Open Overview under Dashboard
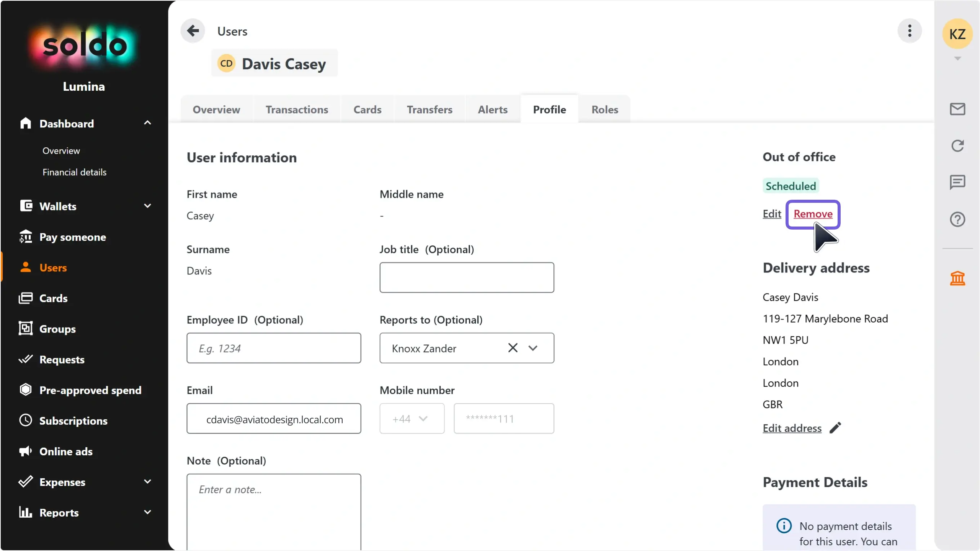 coord(61,151)
